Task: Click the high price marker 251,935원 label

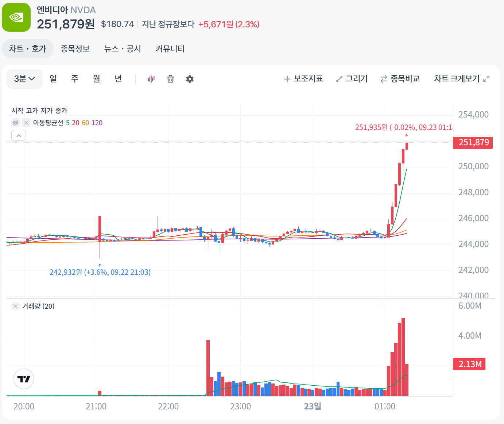Action: [x=404, y=127]
